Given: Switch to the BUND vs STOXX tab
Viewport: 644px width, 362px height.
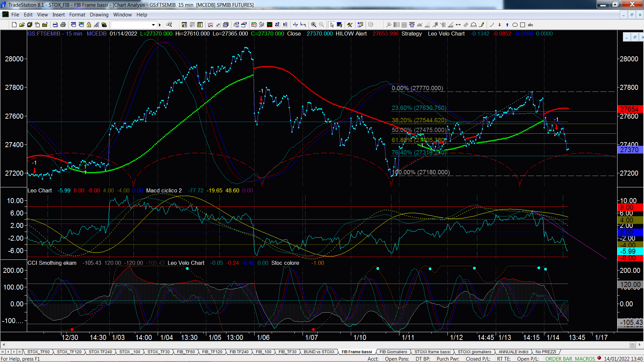Looking at the screenshot, I should point(319,352).
